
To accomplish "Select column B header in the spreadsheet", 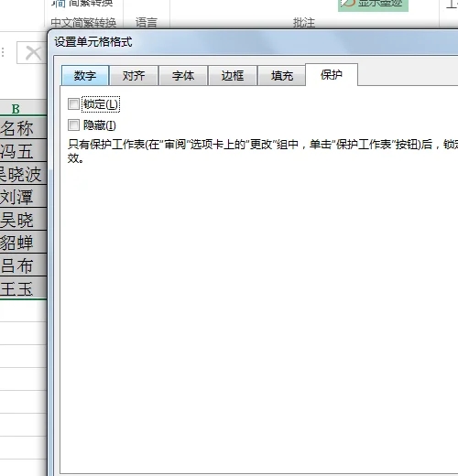I will (23, 108).
